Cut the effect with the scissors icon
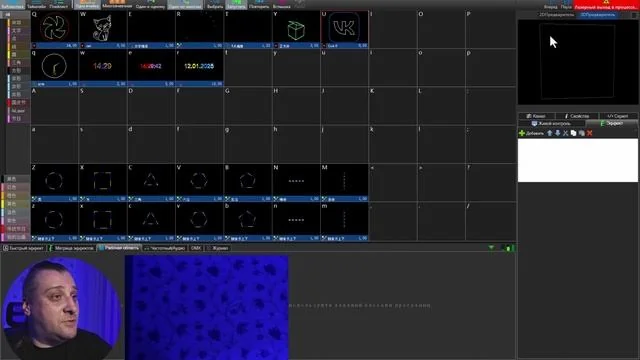The width and height of the screenshot is (640, 360). pyautogui.click(x=565, y=133)
